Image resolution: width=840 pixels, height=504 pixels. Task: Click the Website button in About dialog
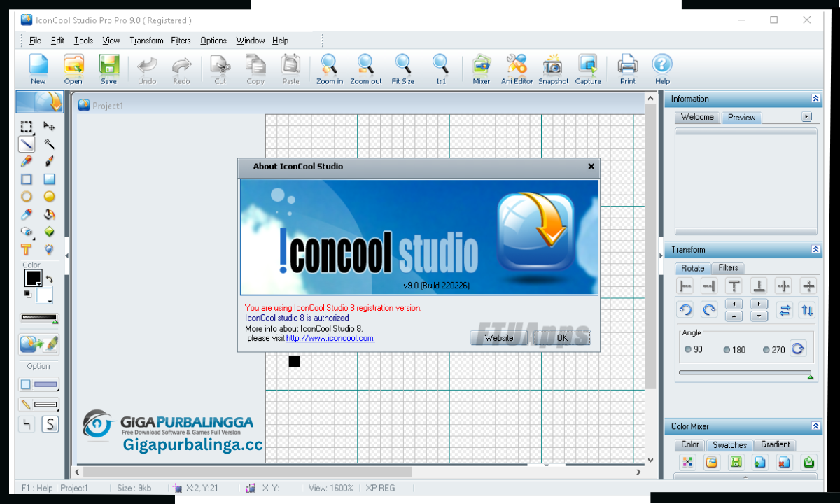click(x=499, y=338)
